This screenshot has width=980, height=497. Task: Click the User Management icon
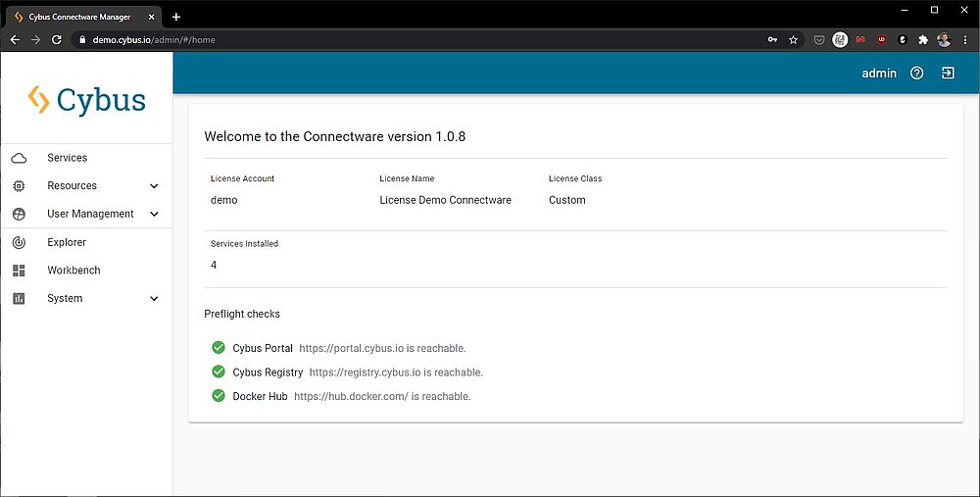19,214
